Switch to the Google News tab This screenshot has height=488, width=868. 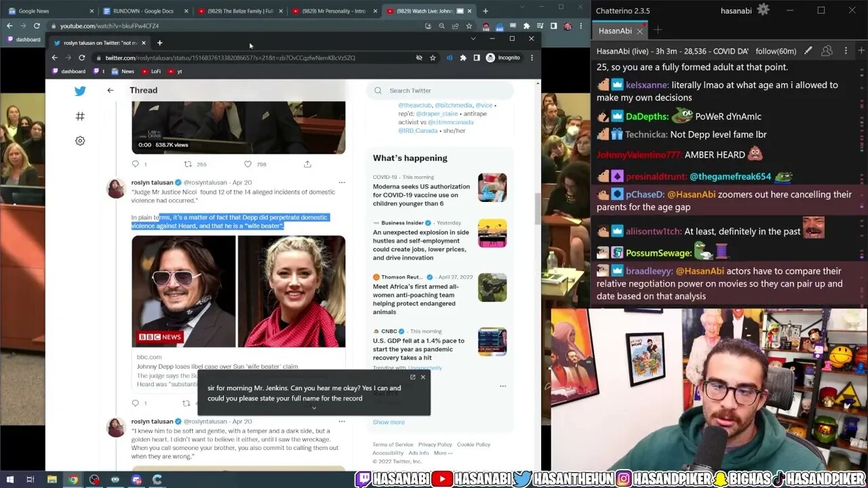[49, 11]
